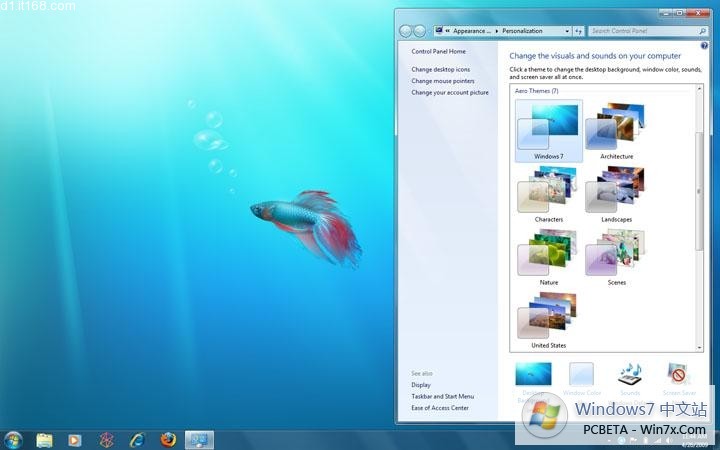Go to Control Panel Home
This screenshot has width=720, height=450.
coord(439,51)
